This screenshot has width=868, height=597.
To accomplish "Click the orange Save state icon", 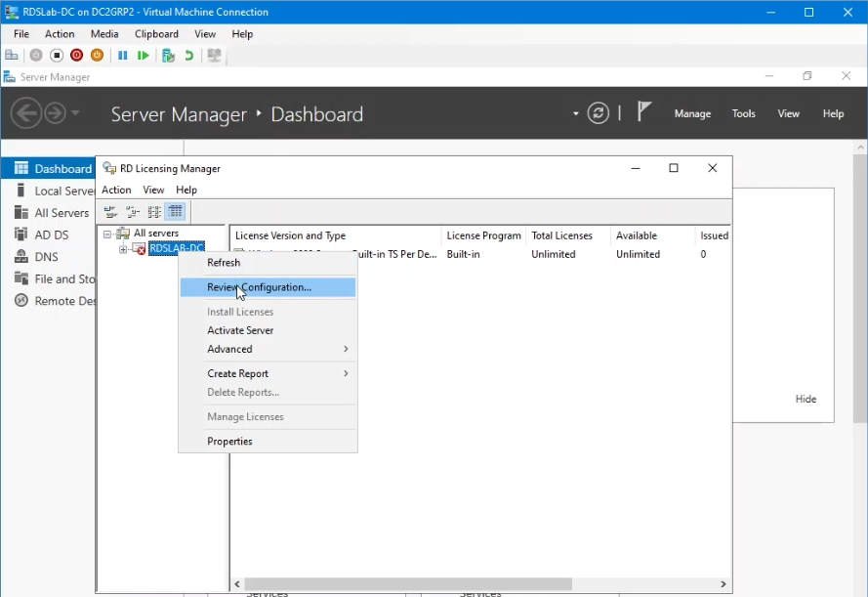I will (97, 56).
